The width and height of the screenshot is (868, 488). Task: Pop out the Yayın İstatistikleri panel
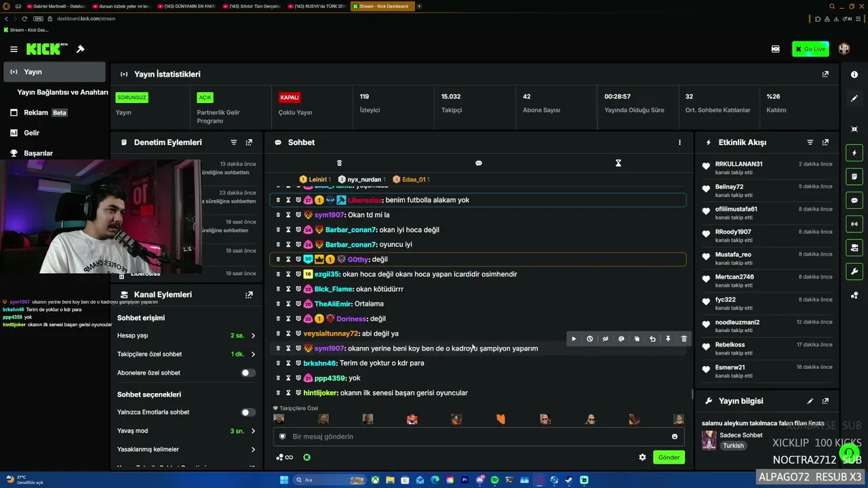[825, 75]
